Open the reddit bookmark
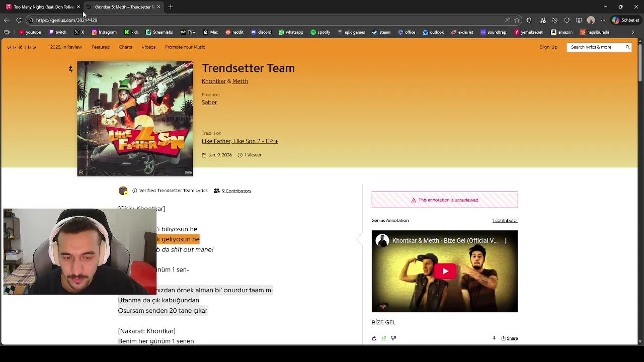Screen dimensions: 644x362 click(234, 32)
